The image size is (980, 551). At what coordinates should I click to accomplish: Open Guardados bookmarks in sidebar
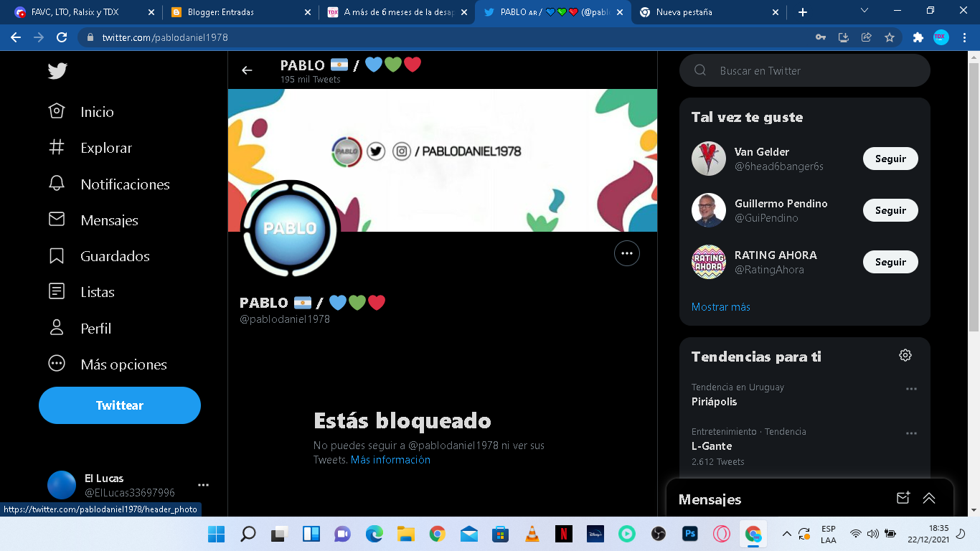click(x=57, y=256)
